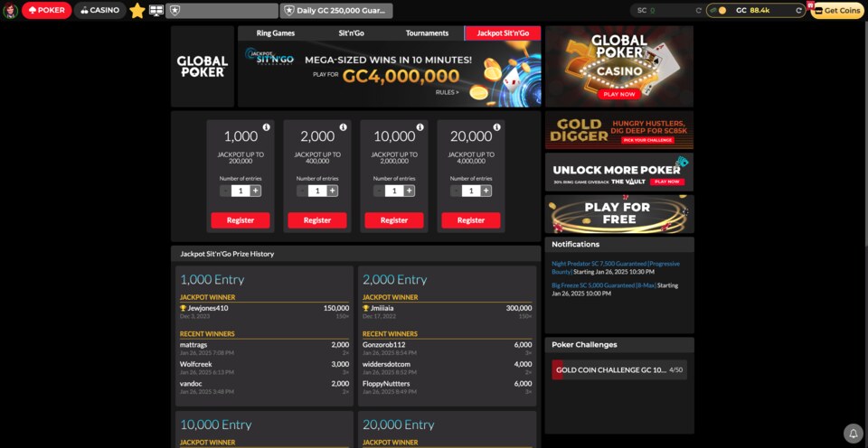The width and height of the screenshot is (868, 448).
Task: Increase entries for the 20,000 jackpot
Action: [486, 191]
